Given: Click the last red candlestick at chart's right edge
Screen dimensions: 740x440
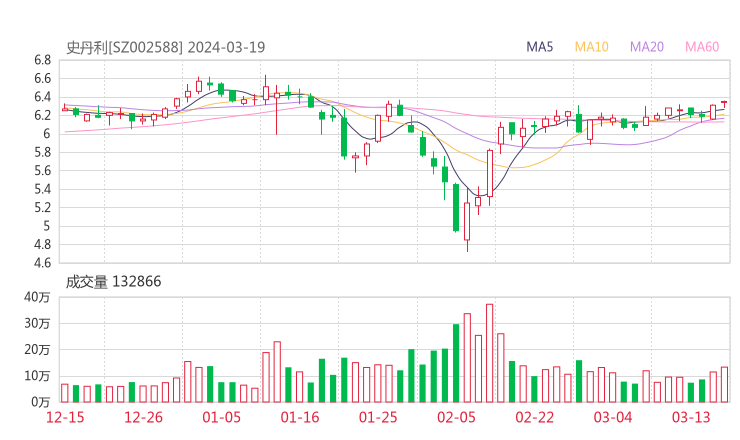Looking at the screenshot, I should (x=724, y=102).
